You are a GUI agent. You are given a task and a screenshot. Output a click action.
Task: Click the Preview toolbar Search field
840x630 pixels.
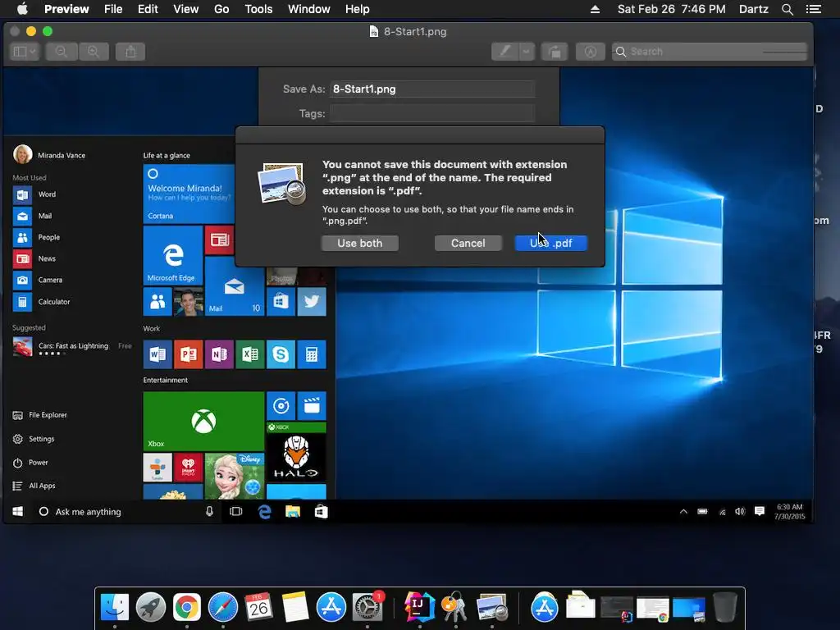pos(710,52)
